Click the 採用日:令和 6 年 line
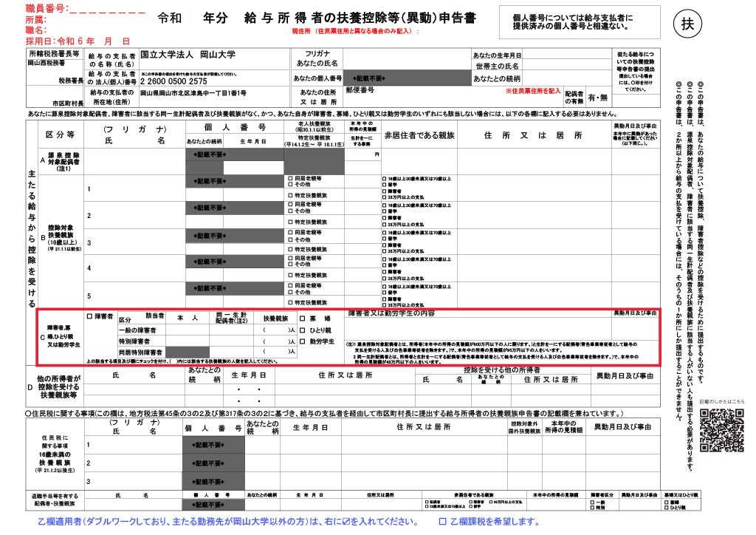Screen dimensions: 756x535 pos(78,41)
